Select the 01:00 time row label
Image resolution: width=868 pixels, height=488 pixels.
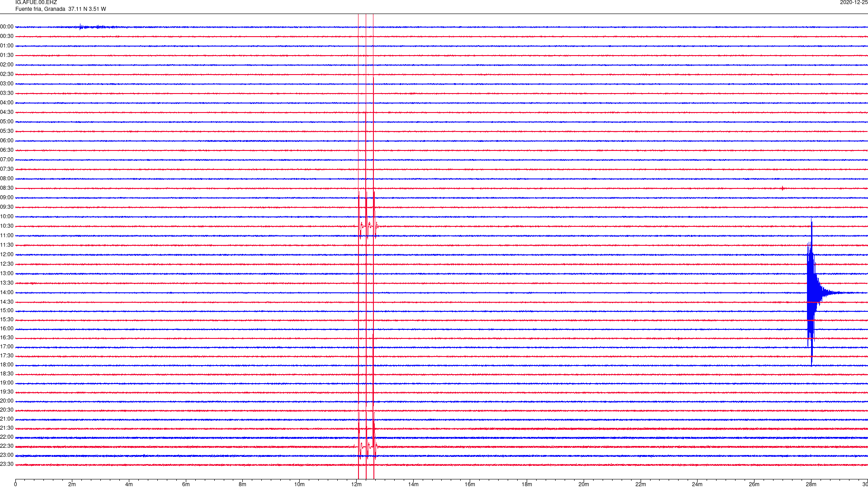pos(7,46)
